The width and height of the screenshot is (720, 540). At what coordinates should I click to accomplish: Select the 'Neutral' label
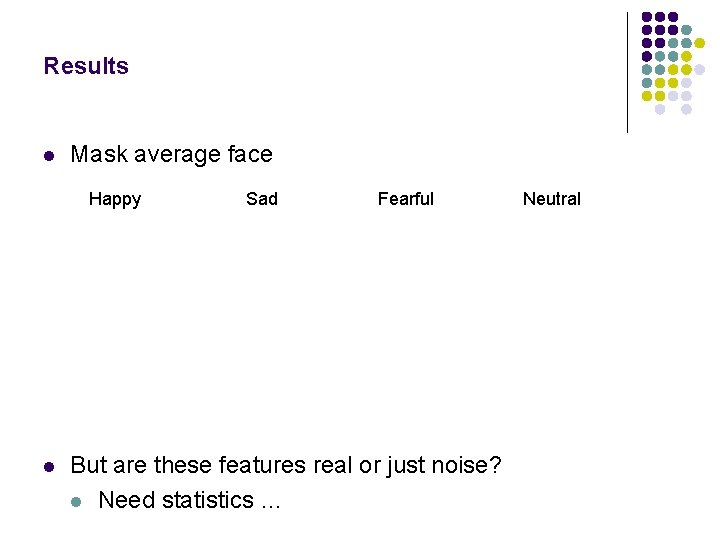click(x=552, y=199)
